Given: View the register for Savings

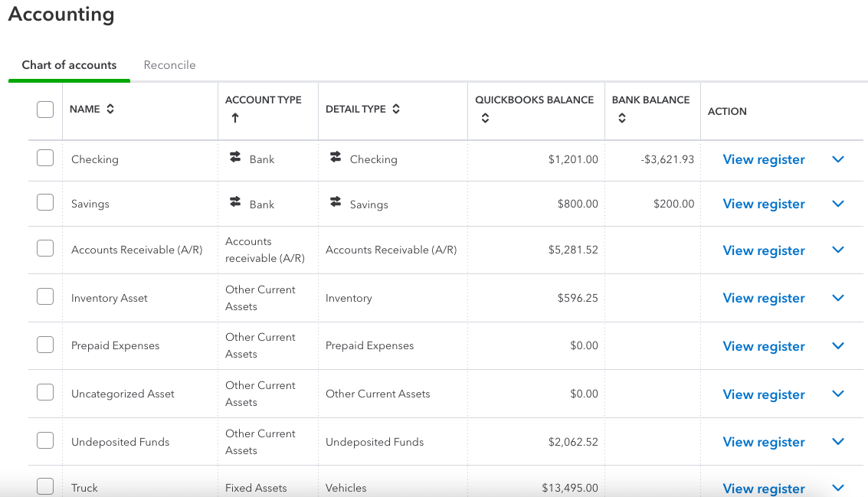Looking at the screenshot, I should pos(763,204).
